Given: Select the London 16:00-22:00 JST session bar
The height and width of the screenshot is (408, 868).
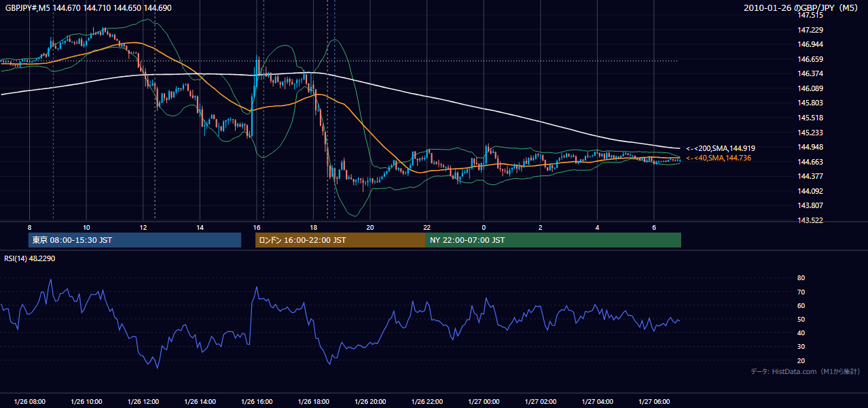Looking at the screenshot, I should coord(340,240).
